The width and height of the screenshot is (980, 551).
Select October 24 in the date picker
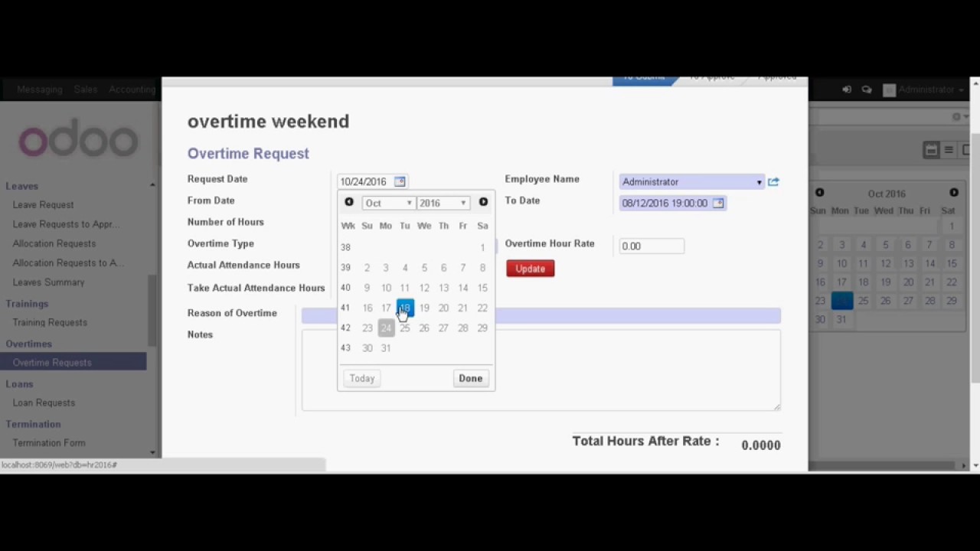tap(386, 328)
